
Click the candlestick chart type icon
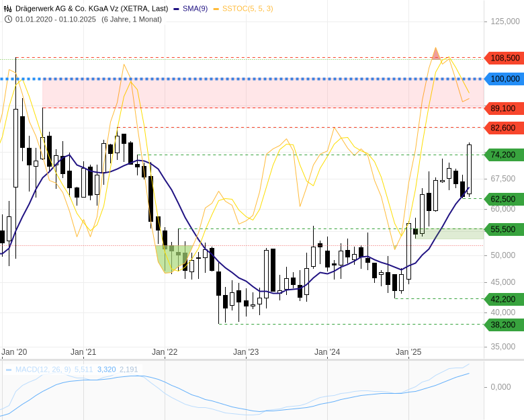(x=8, y=8)
